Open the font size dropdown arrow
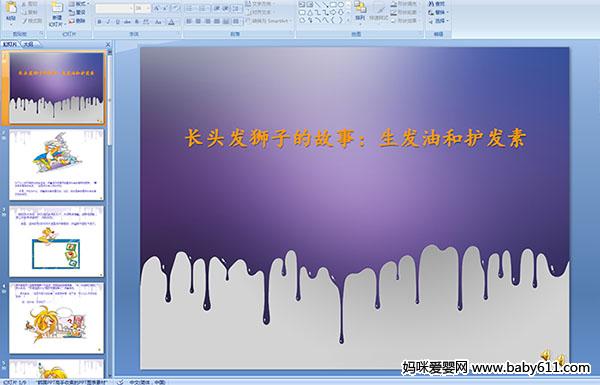600x385 pixels. 148,8
